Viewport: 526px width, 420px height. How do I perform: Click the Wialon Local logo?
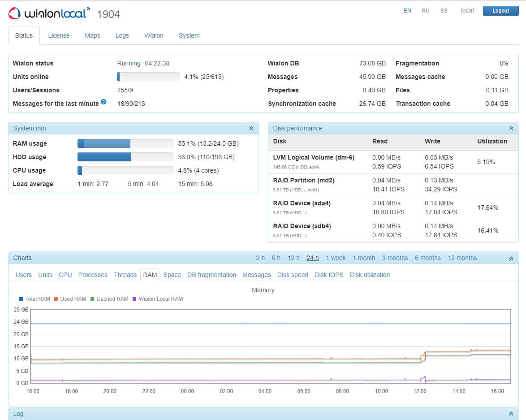49,13
